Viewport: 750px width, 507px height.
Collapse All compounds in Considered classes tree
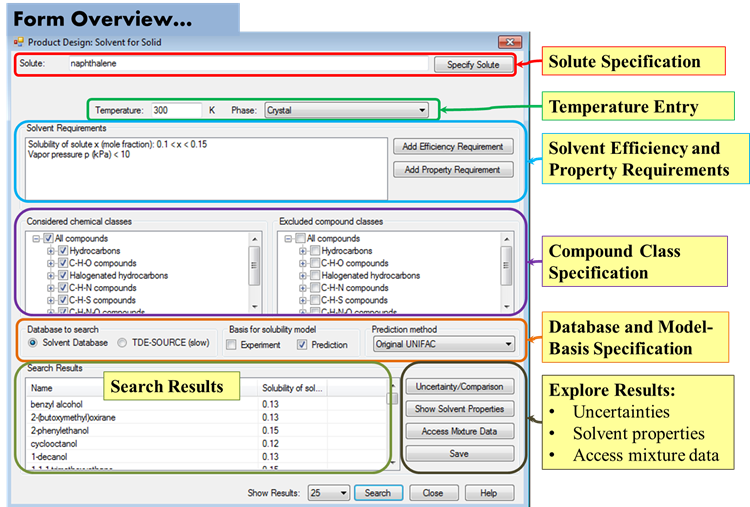click(36, 238)
